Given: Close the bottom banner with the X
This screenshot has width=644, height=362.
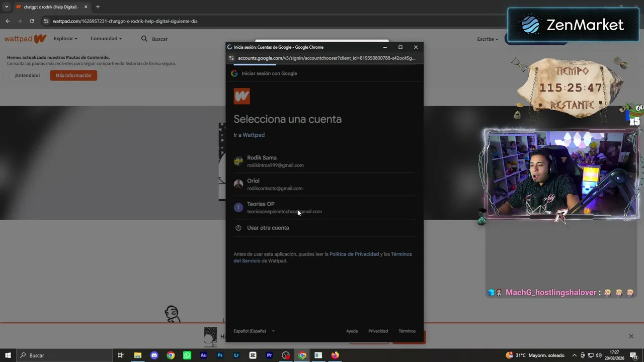Looking at the screenshot, I should (x=631, y=336).
